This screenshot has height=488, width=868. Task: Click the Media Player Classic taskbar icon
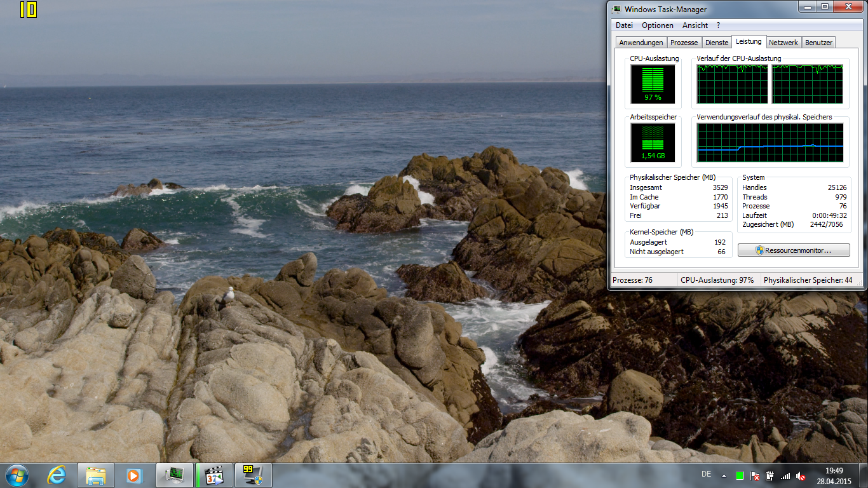coord(214,475)
